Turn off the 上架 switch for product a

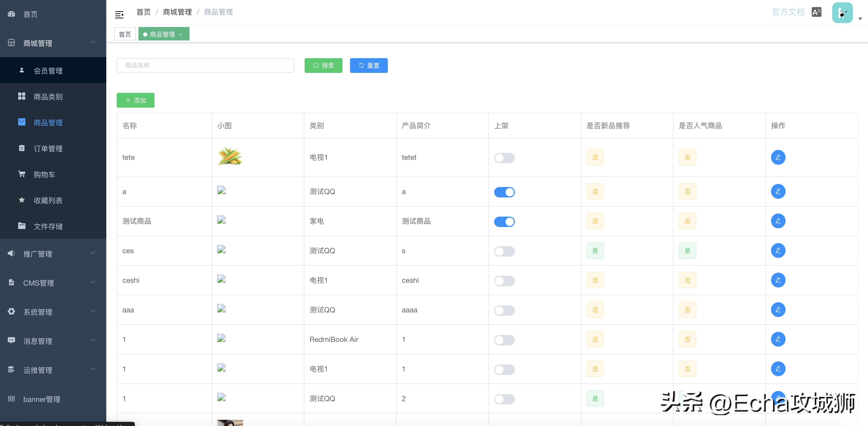504,192
